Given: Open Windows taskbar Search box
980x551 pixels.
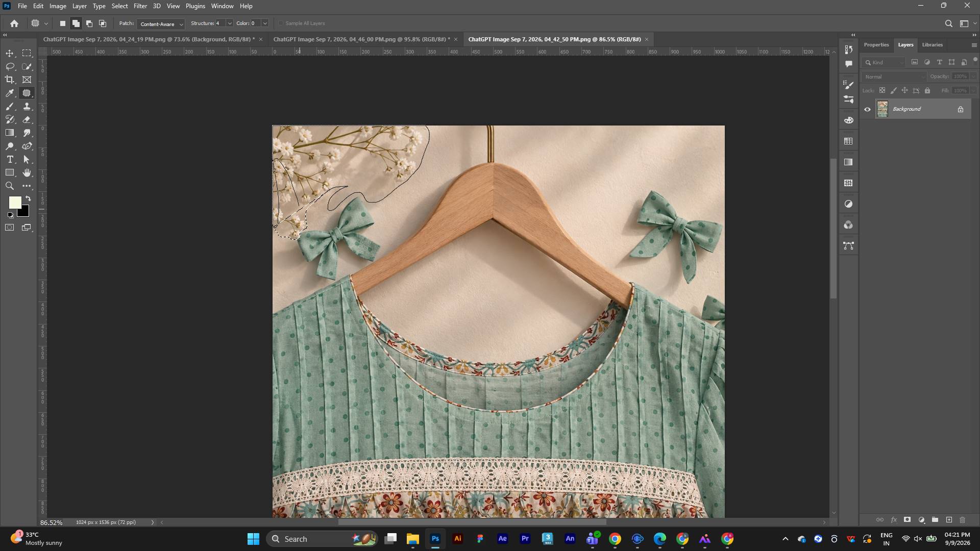Looking at the screenshot, I should coord(322,539).
